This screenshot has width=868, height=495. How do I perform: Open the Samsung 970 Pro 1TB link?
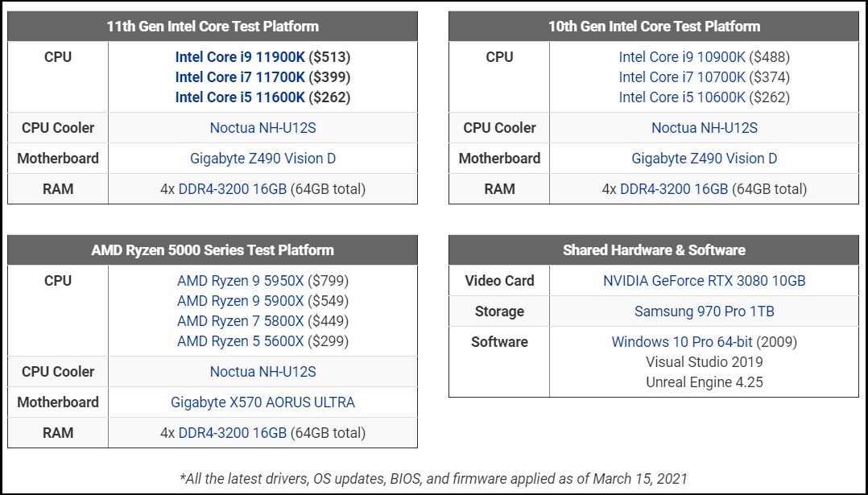point(704,311)
